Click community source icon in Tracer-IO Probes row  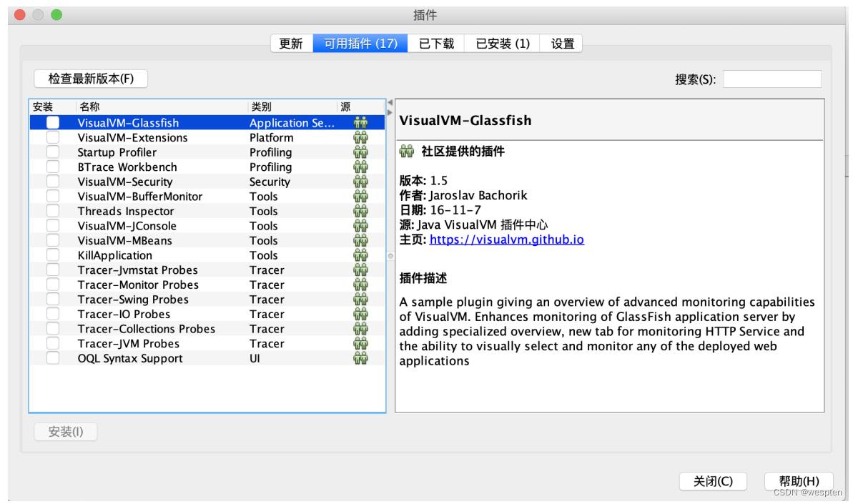[x=360, y=313]
